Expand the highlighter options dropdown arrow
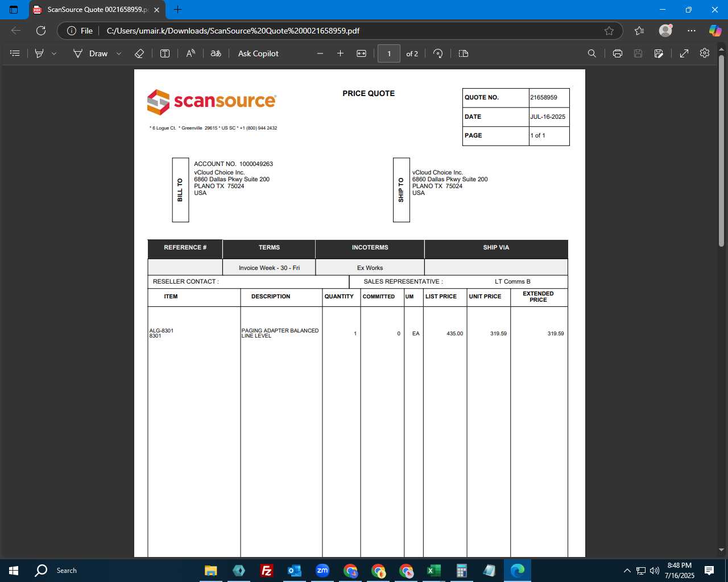Screen dimensions: 728x582 coord(54,53)
